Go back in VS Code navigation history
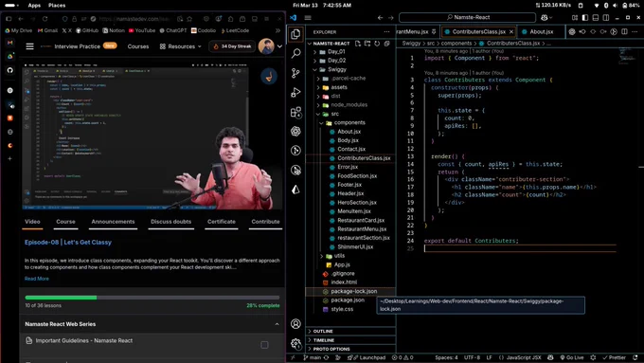The height and width of the screenshot is (363, 644). point(380,17)
